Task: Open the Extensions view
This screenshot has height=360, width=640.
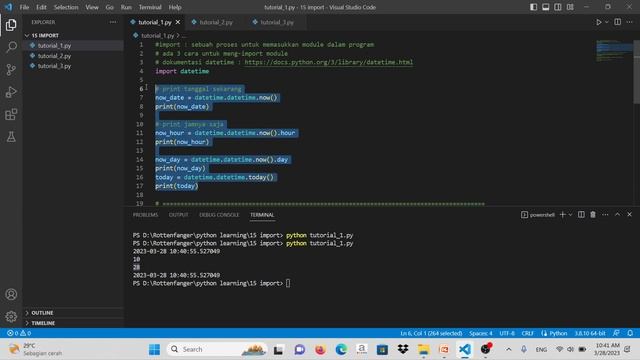Action: tap(11, 114)
